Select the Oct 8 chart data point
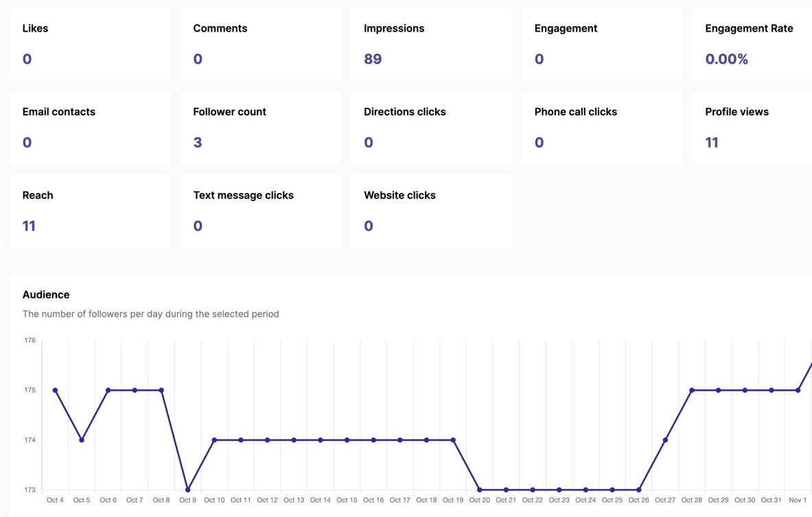The width and height of the screenshot is (812, 517). pyautogui.click(x=161, y=390)
